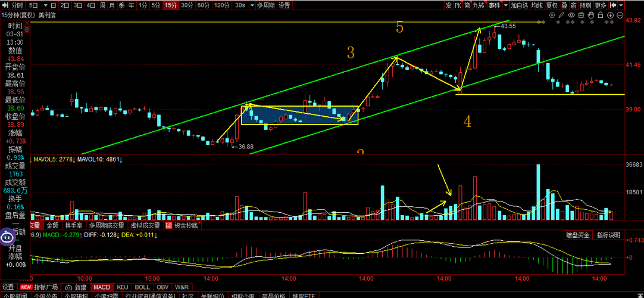Click the expand-panel arrow icon at far left of period toolbar
This screenshot has width=644, height=298.
4,5
